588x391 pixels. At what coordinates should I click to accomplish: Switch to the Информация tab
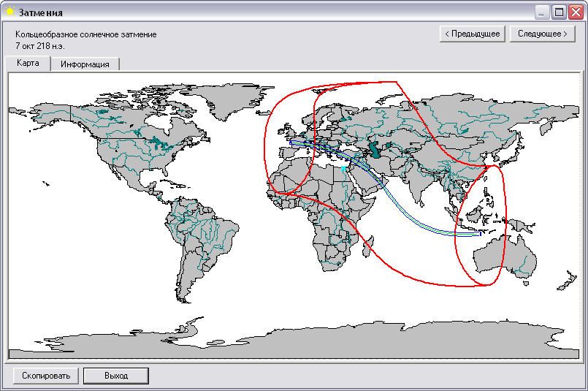(x=85, y=64)
